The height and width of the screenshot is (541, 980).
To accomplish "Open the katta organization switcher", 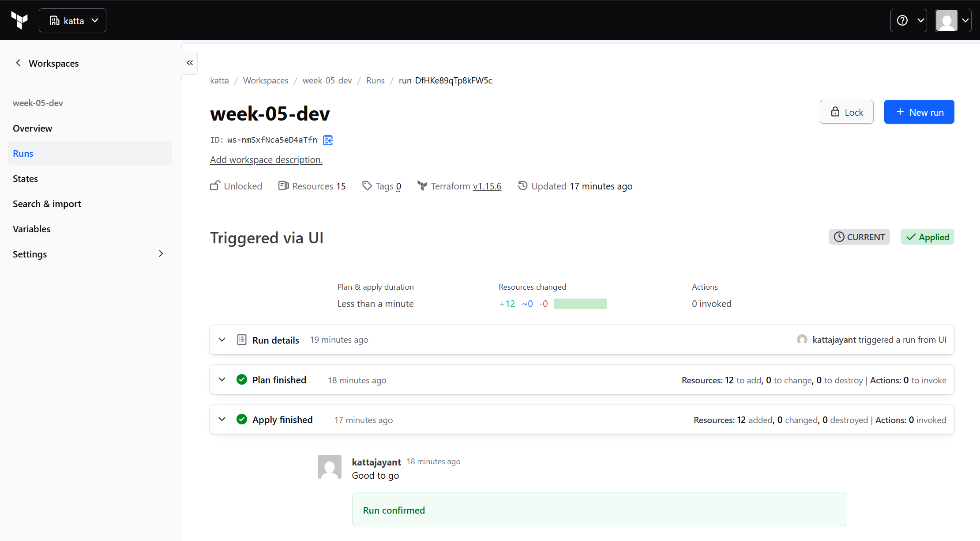I will pyautogui.click(x=72, y=20).
